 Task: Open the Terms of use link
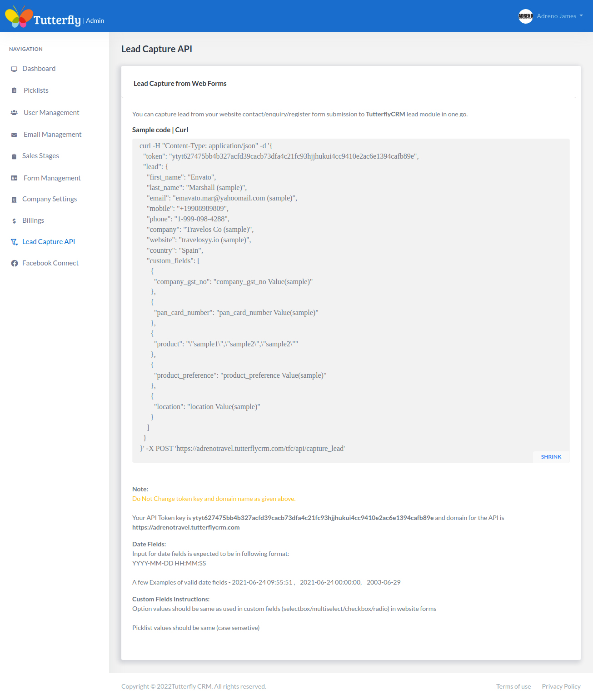tap(513, 686)
